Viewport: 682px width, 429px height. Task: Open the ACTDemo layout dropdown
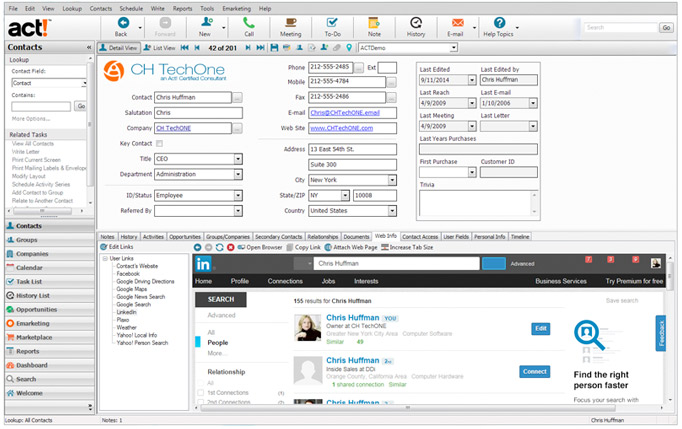click(x=454, y=48)
